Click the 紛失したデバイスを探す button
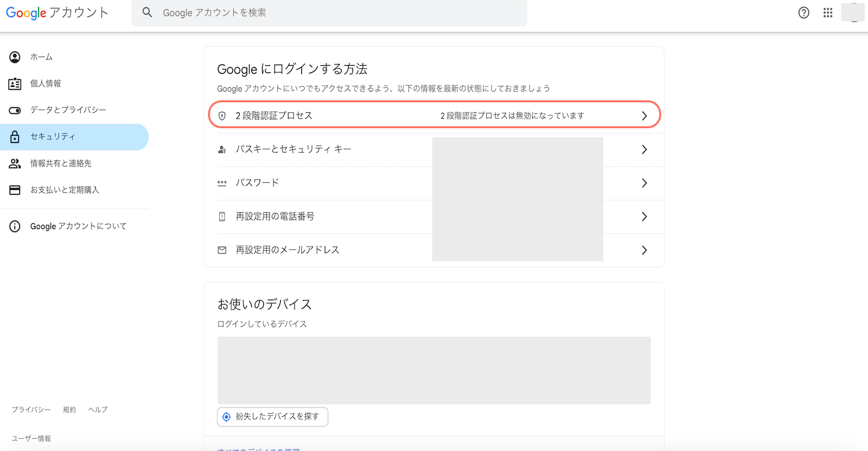The image size is (868, 451). pyautogui.click(x=272, y=417)
